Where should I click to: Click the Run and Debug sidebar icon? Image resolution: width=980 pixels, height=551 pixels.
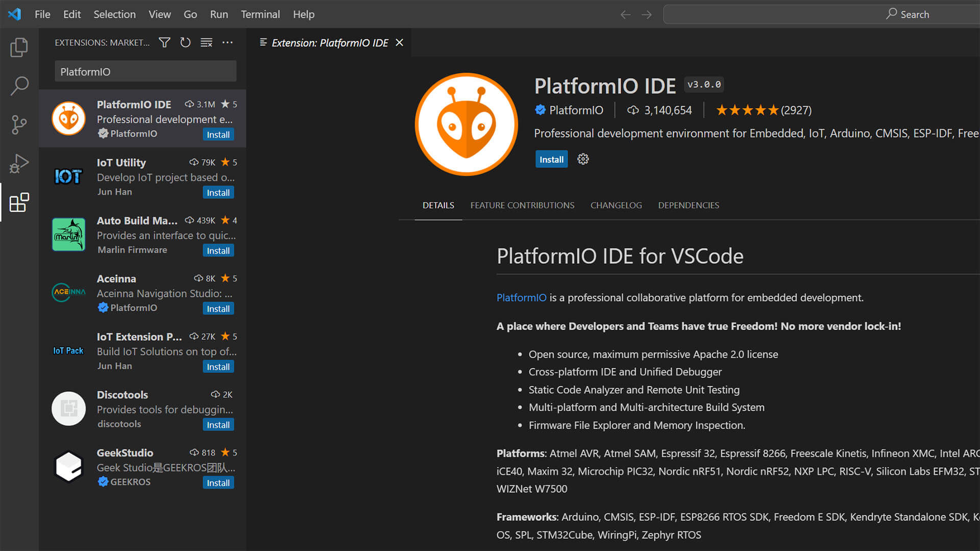18,163
